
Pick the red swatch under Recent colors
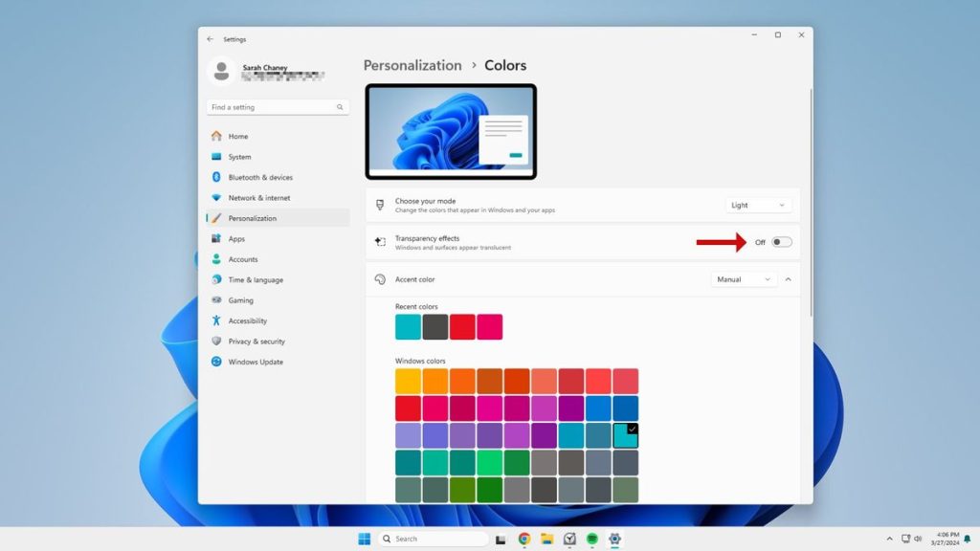click(x=461, y=326)
